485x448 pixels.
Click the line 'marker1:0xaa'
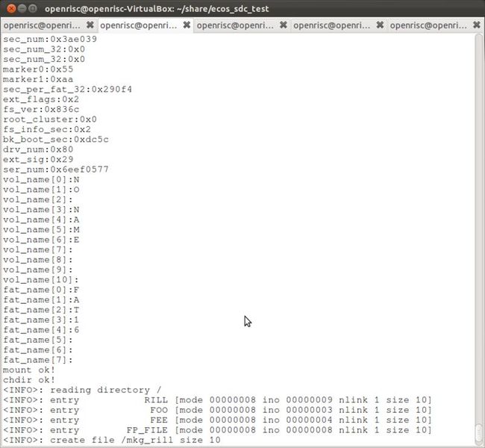click(x=38, y=79)
